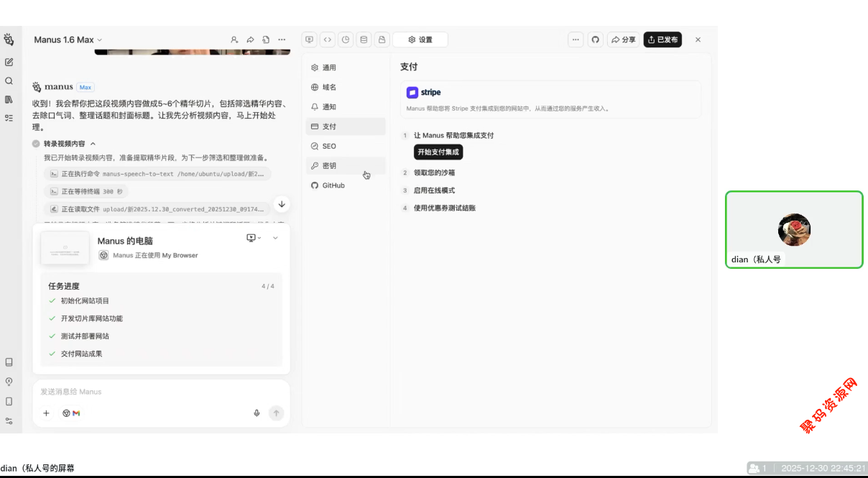Open search from the left sidebar
This screenshot has height=478, width=868.
[9, 81]
